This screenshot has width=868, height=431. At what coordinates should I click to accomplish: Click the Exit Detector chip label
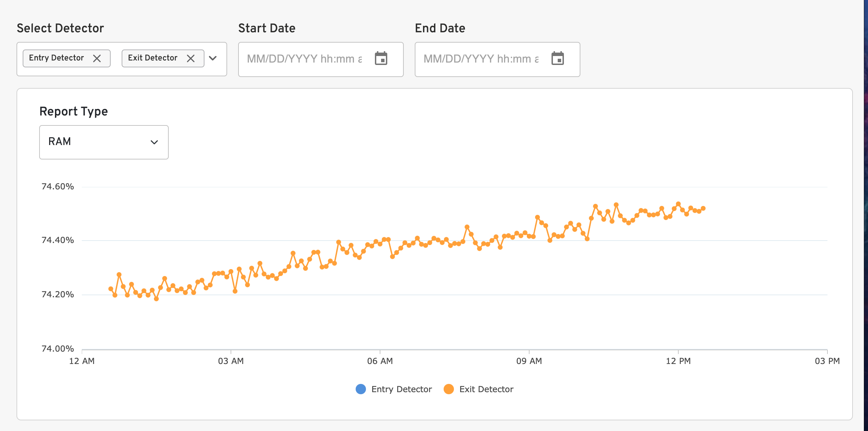[153, 58]
